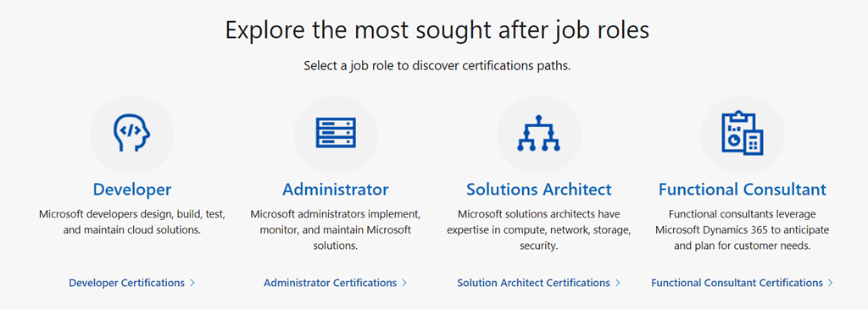Click the Developer head-with-code icon
Viewport: 868px width, 309px height.
[x=131, y=133]
